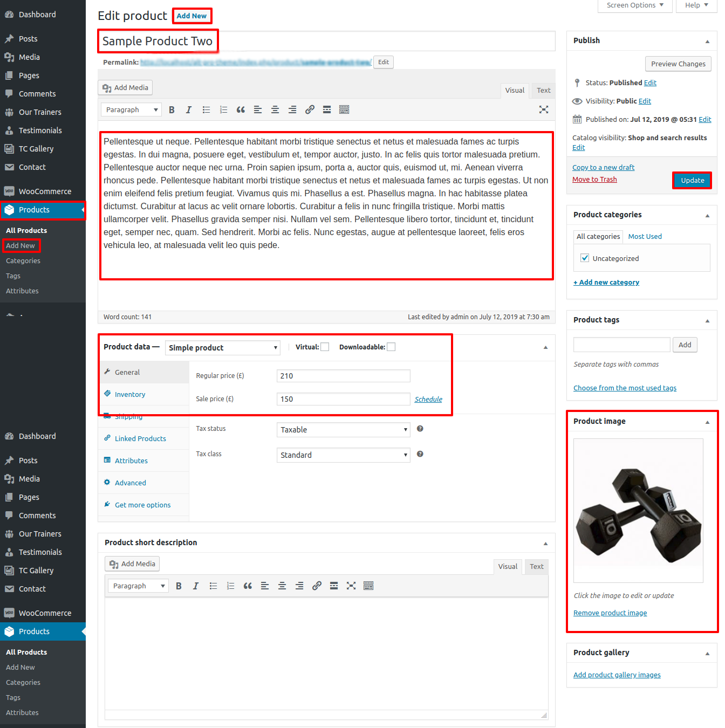Open the Tax status Taxable dropdown
The width and height of the screenshot is (725, 728).
(343, 430)
